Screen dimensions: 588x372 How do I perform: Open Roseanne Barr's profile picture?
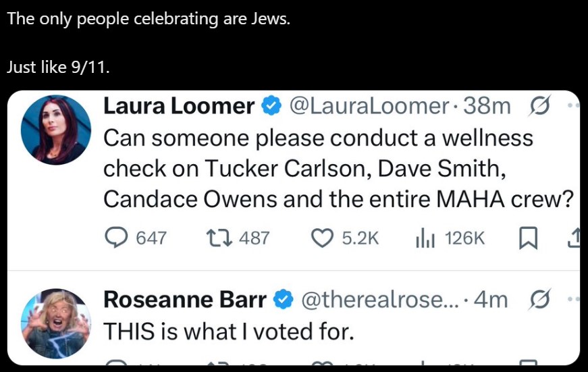[x=56, y=323]
